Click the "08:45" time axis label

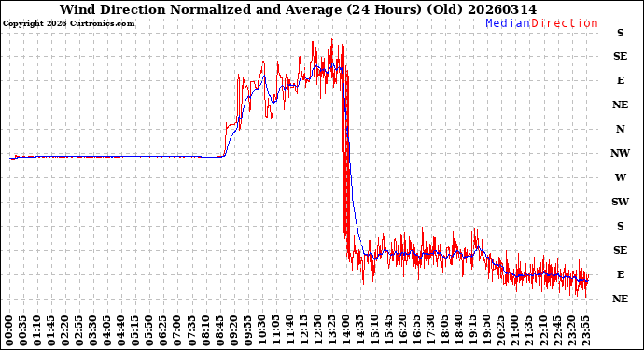[219, 331]
